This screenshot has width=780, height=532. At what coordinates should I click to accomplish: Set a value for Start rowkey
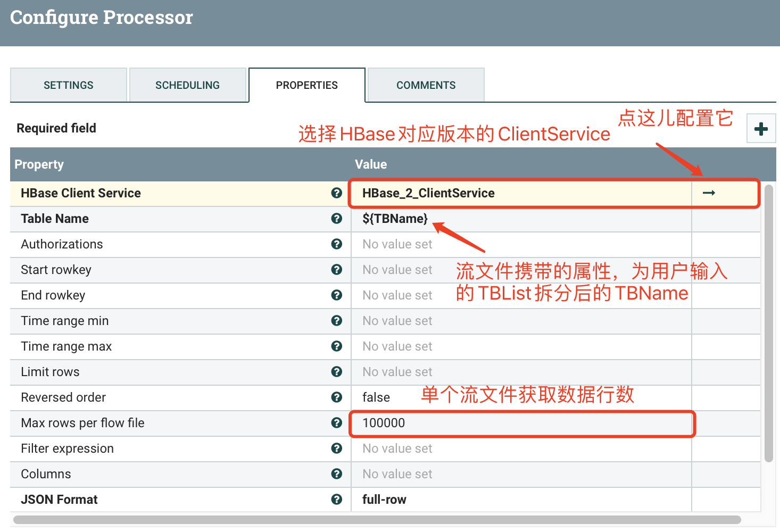[521, 270]
